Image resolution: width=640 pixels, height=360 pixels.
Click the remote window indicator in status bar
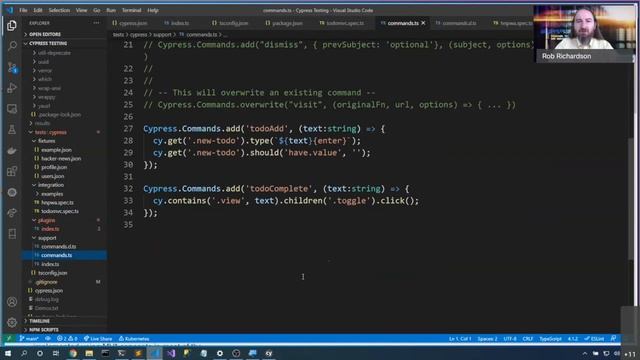(x=9, y=338)
